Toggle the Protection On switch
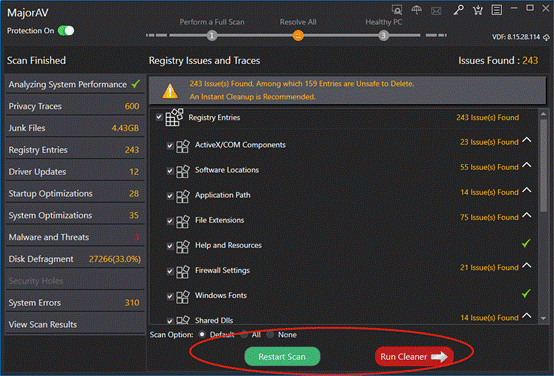554x376 pixels. point(66,31)
